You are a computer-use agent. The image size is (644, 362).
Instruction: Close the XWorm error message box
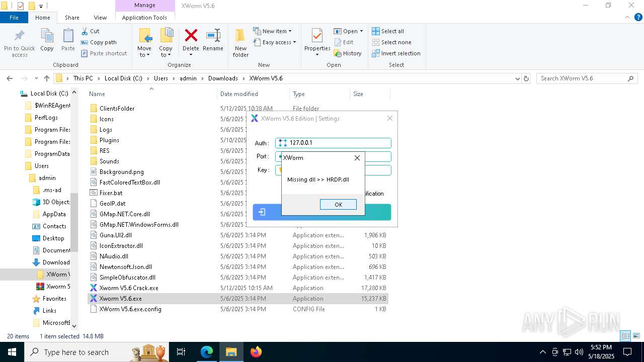pyautogui.click(x=357, y=158)
